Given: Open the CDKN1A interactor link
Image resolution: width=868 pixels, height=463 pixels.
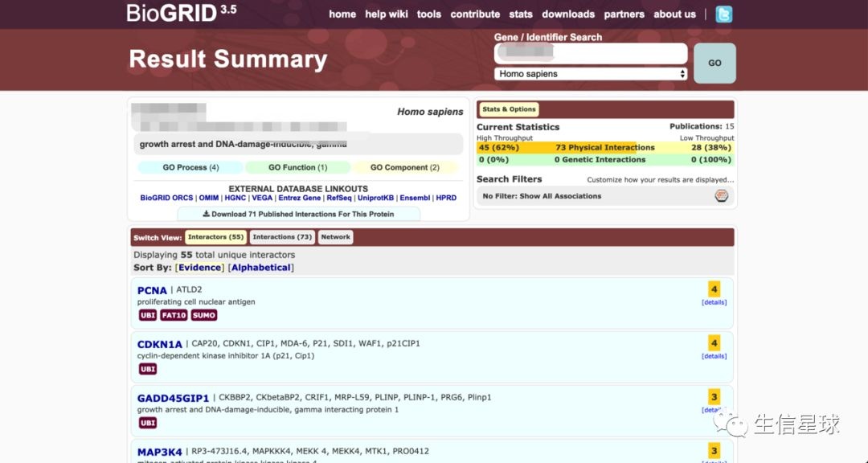Looking at the screenshot, I should coord(159,344).
